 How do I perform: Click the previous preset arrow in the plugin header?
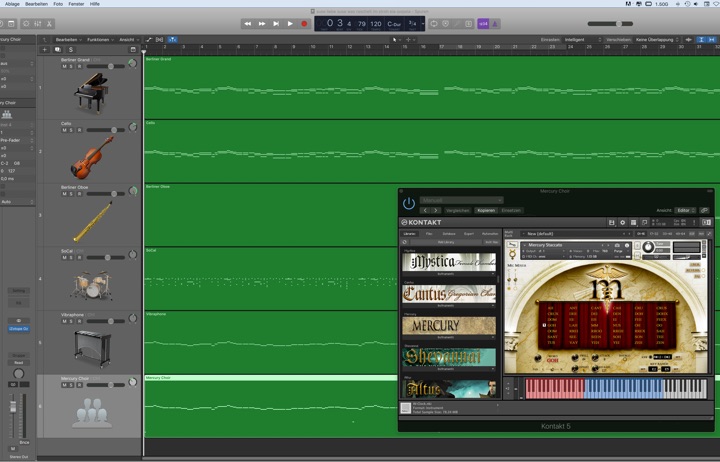click(425, 210)
